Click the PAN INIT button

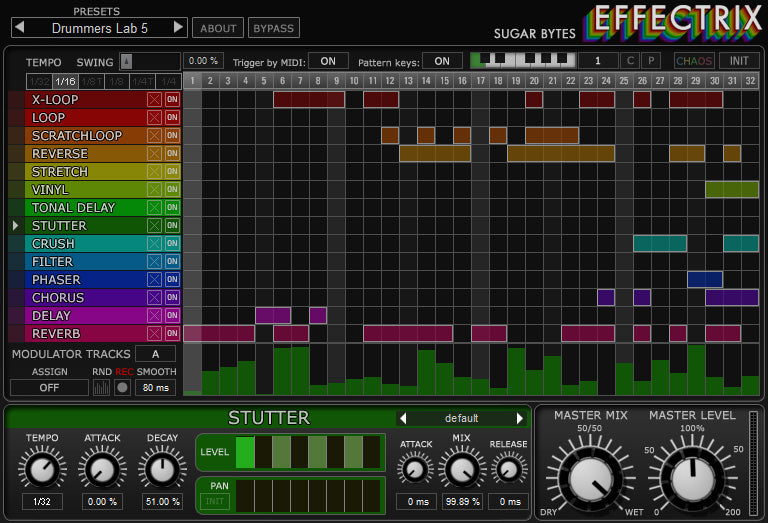pos(215,501)
